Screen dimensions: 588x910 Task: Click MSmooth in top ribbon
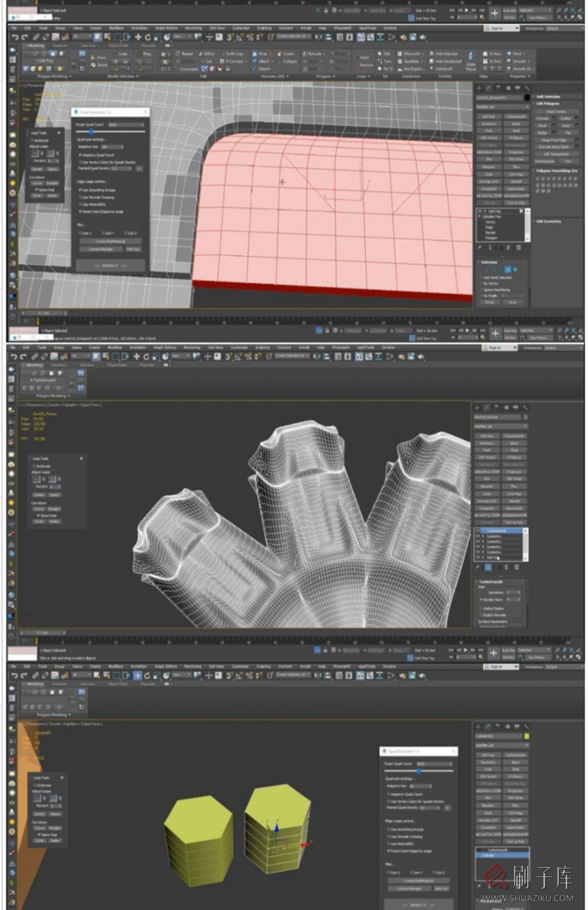click(x=409, y=54)
